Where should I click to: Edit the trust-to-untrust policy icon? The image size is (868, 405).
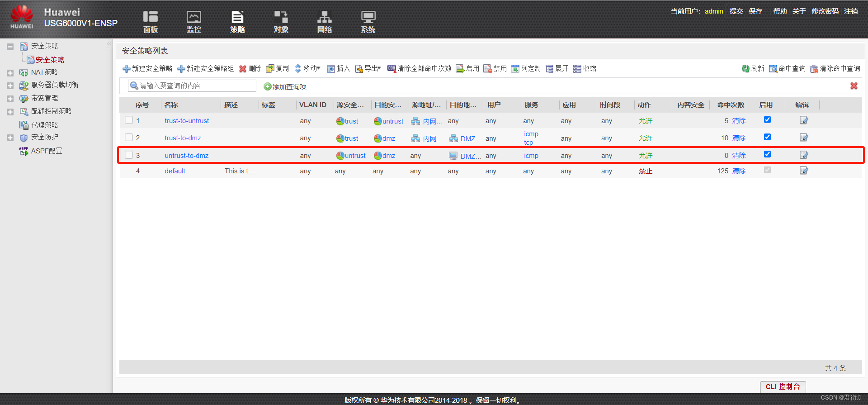(x=804, y=120)
